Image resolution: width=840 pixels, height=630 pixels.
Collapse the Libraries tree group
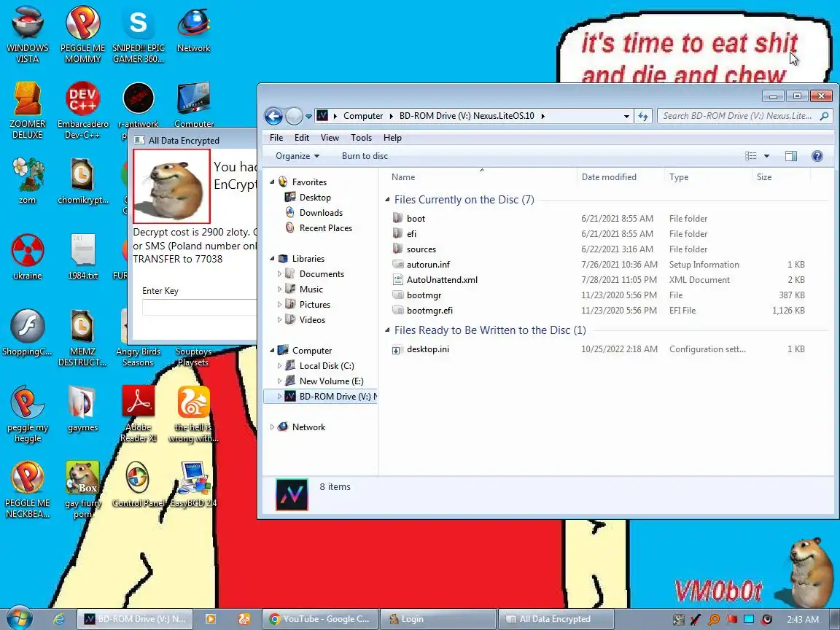tap(272, 259)
